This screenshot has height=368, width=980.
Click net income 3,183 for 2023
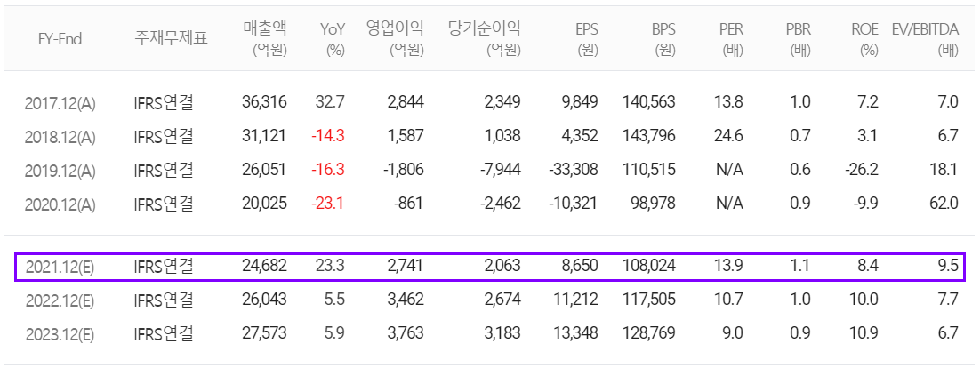pyautogui.click(x=502, y=333)
